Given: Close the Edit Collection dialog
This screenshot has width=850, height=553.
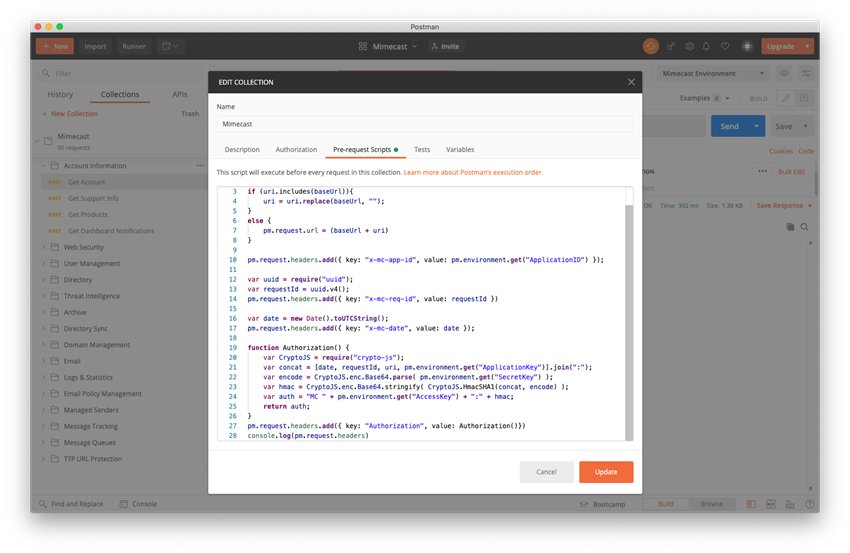Looking at the screenshot, I should point(631,82).
